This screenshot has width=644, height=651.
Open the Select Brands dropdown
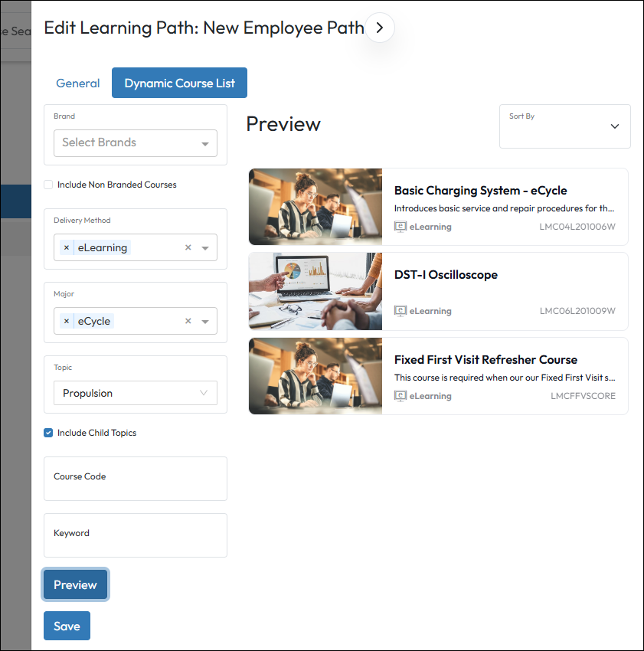click(135, 143)
